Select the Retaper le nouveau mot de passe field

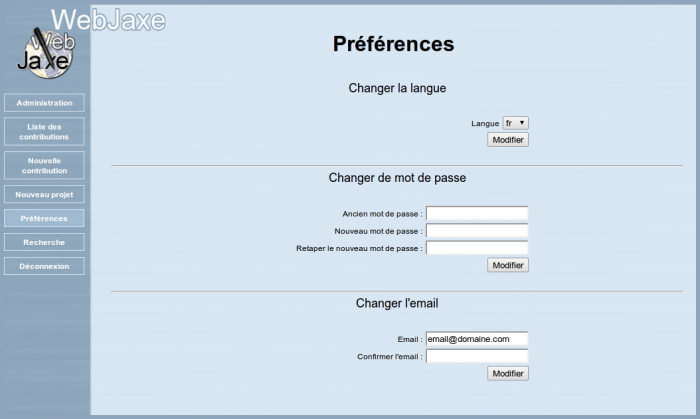tap(477, 248)
